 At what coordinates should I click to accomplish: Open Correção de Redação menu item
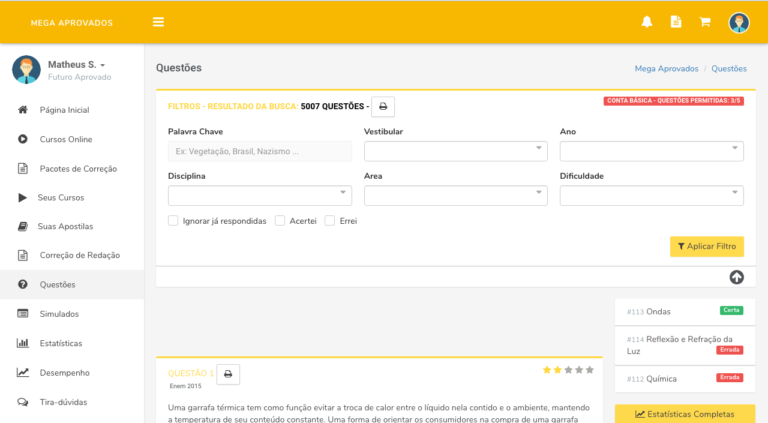click(x=79, y=255)
